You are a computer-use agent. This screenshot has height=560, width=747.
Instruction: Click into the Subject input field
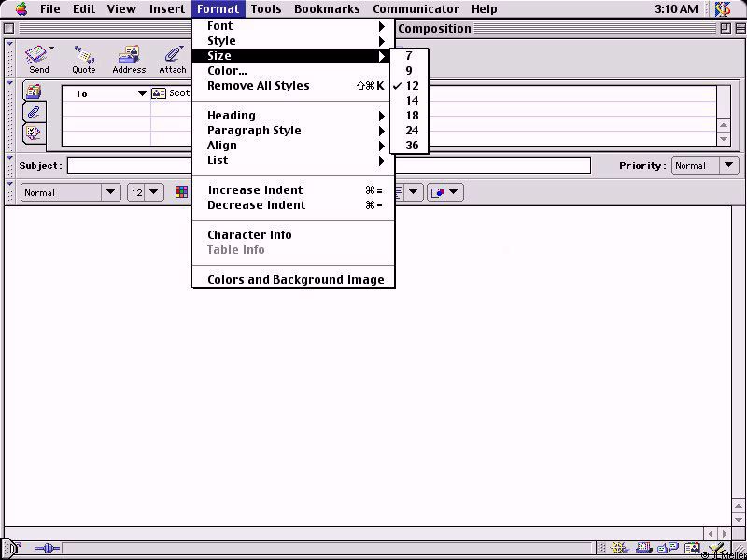click(x=329, y=166)
